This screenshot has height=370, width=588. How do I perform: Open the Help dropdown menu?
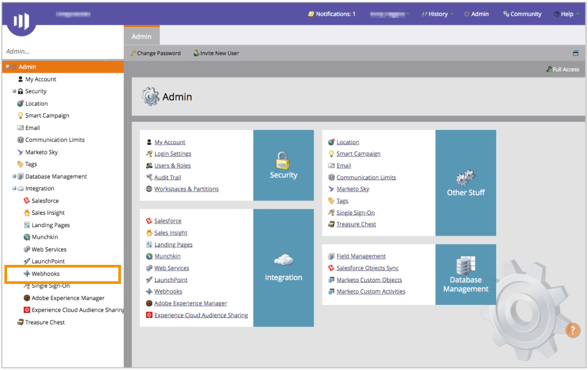point(567,14)
